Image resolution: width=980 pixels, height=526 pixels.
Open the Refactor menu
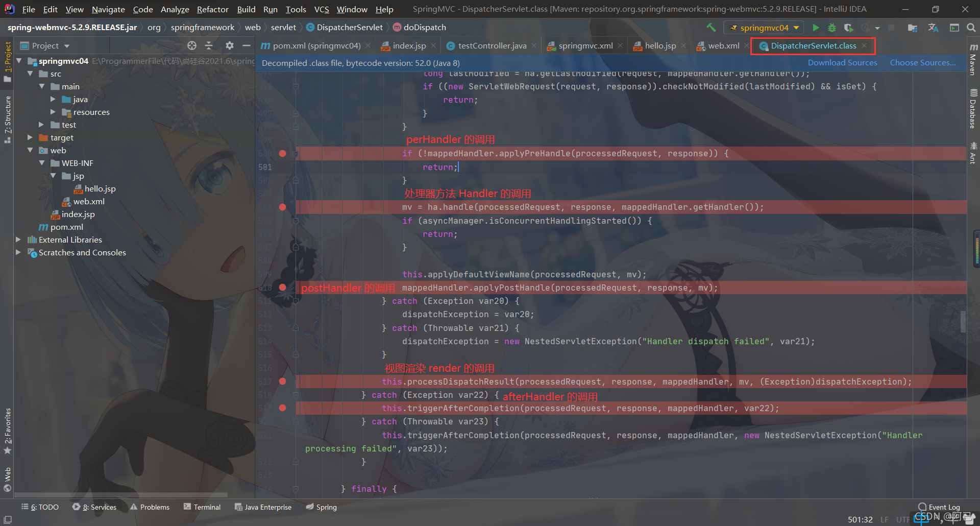tap(212, 9)
